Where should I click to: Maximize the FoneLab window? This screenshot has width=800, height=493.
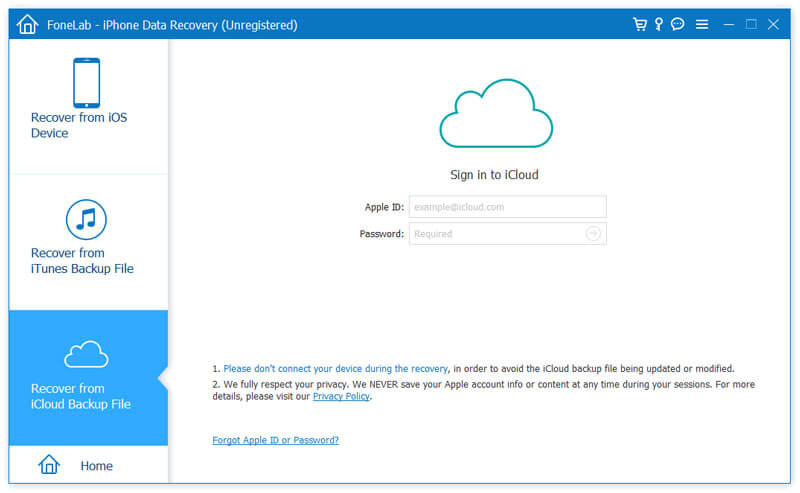pos(751,24)
